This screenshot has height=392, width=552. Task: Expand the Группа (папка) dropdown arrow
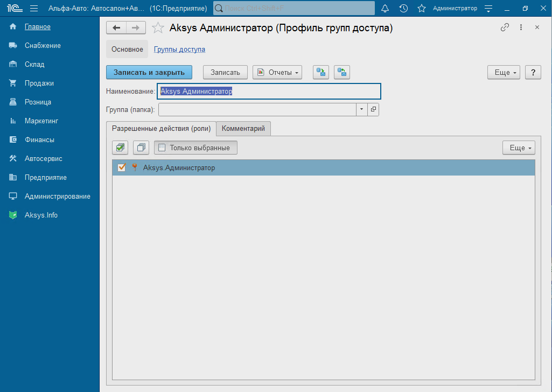(x=361, y=109)
